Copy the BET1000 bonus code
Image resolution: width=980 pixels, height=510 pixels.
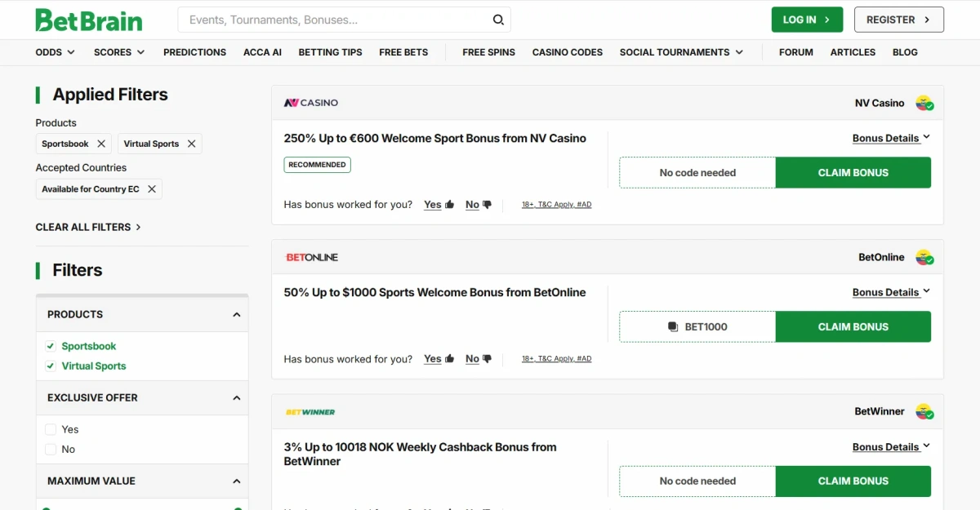(x=697, y=326)
